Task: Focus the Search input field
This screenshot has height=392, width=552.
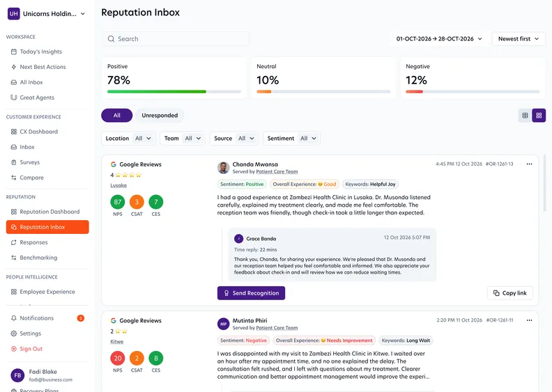Action: click(x=176, y=39)
